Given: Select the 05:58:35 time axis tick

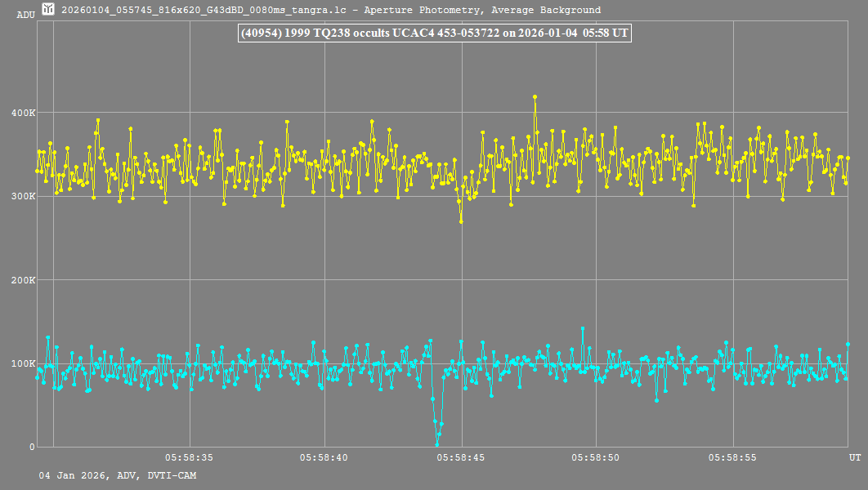Looking at the screenshot, I should pyautogui.click(x=189, y=458).
